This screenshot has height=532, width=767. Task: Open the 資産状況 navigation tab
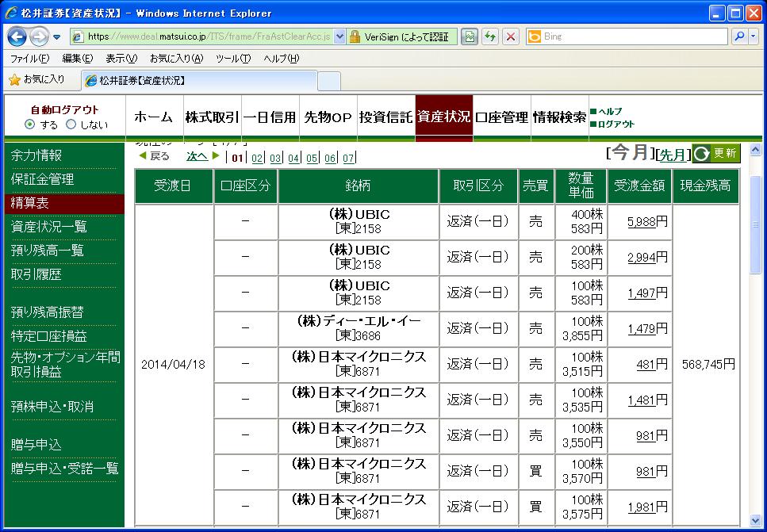[444, 117]
